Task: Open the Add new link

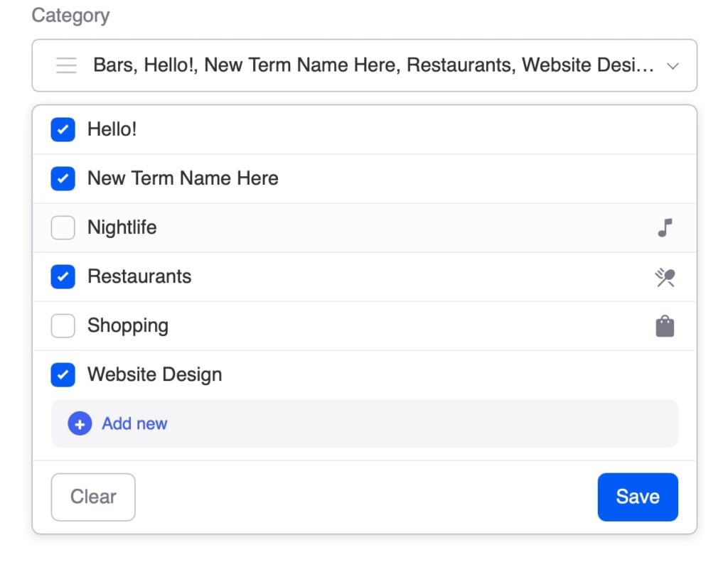Action: click(134, 424)
